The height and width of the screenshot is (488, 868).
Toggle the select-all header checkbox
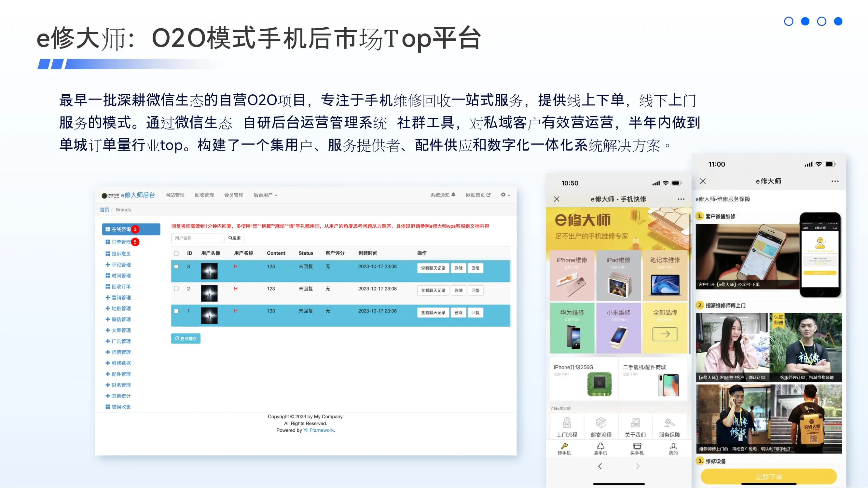[x=176, y=253]
